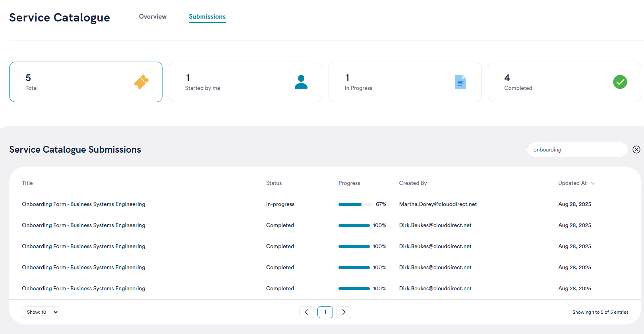Click Martha.Dorey@clouddirect.net in Created By
Screen dimensions: 644x334
[438, 204]
